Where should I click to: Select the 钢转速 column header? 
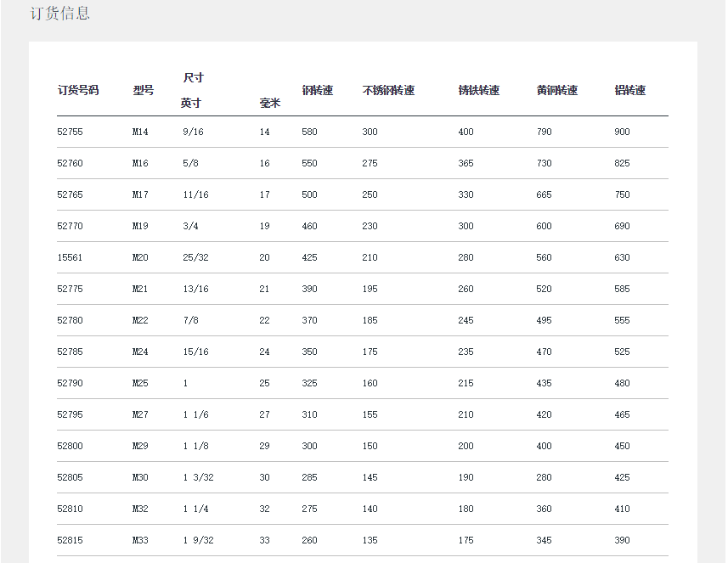point(317,90)
